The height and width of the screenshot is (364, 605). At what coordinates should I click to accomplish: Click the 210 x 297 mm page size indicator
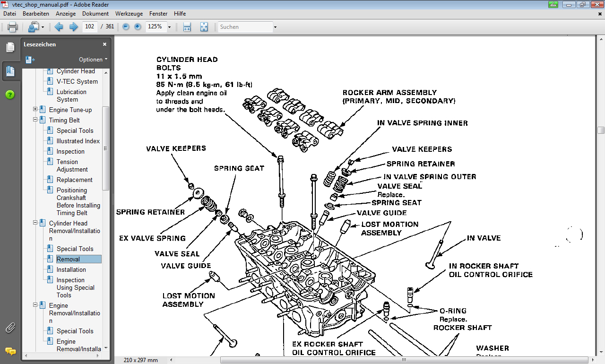pos(141,360)
